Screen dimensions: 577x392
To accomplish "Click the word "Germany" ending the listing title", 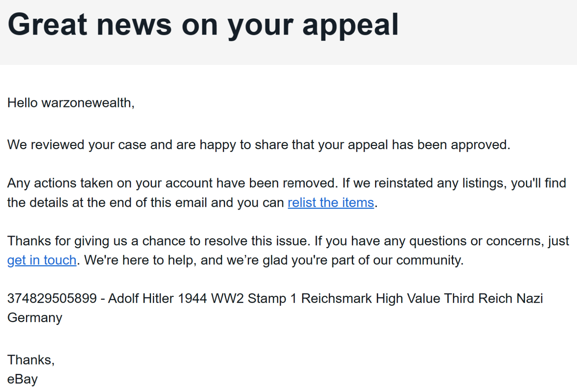I will [x=35, y=318].
